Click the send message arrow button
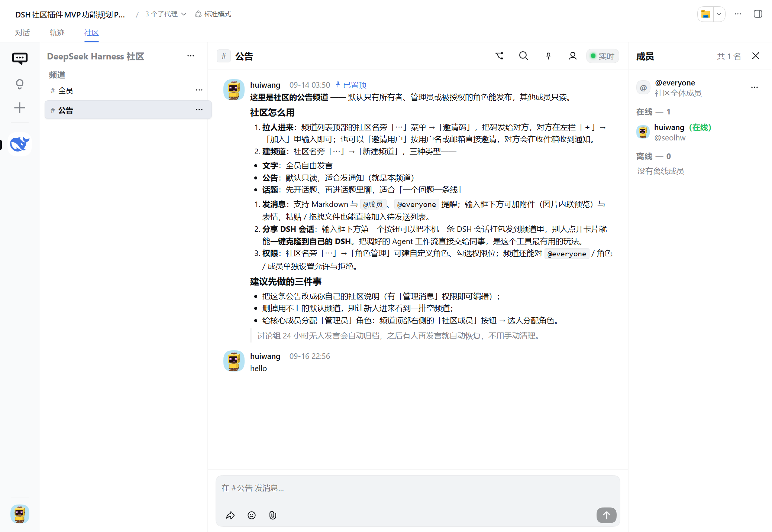The image size is (772, 532). click(606, 515)
